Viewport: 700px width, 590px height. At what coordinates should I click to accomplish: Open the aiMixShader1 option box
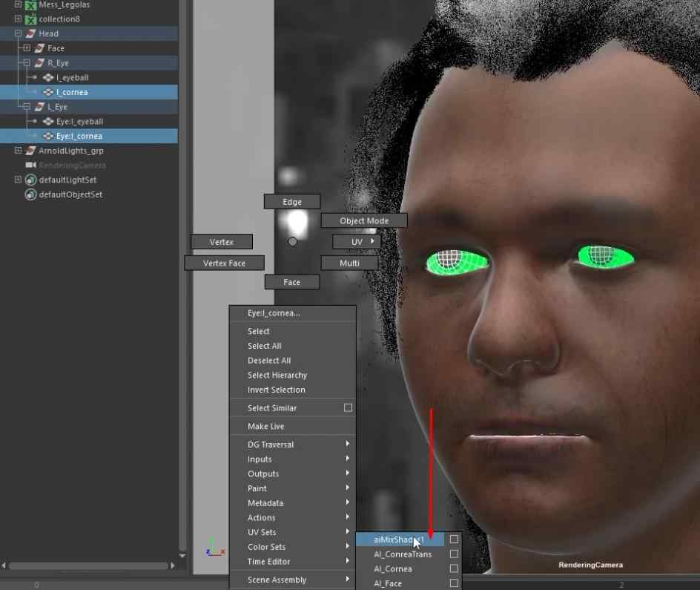pos(454,539)
